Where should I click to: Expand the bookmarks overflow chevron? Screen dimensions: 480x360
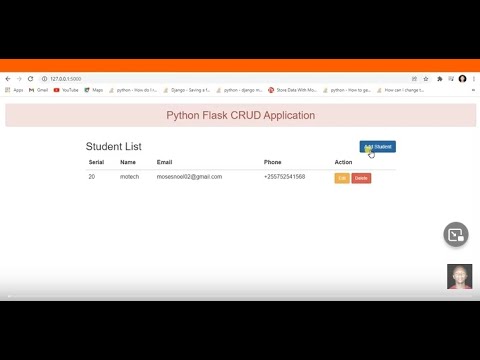click(473, 90)
